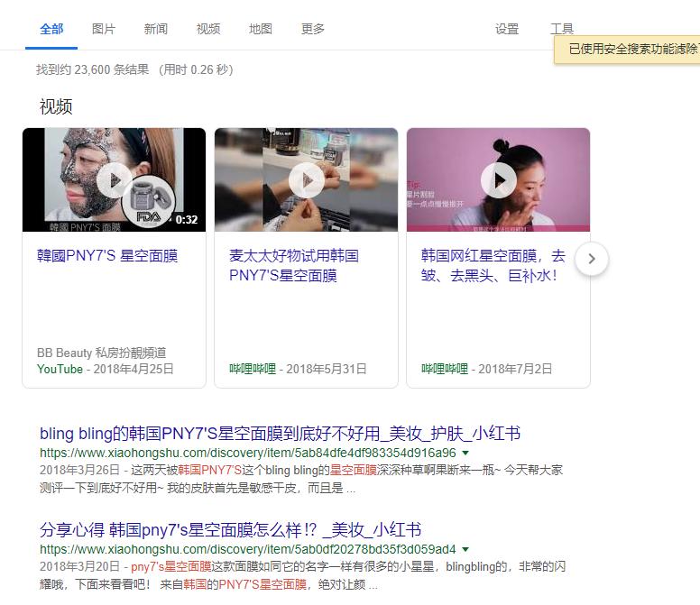
Task: Switch to the 图片 tab
Action: pos(104,30)
